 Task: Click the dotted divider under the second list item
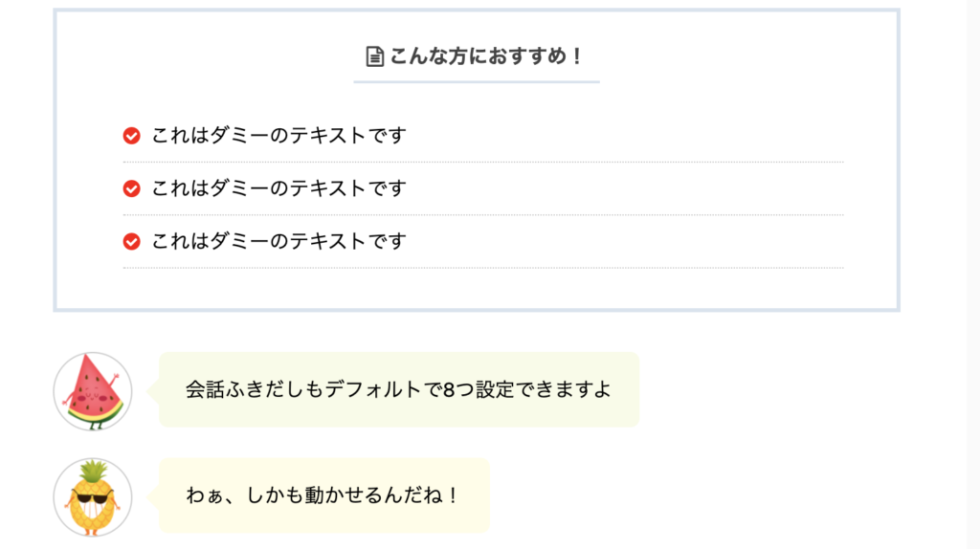click(x=483, y=215)
